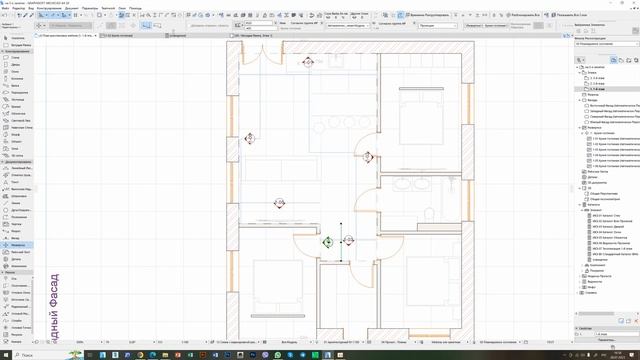Select the Фасад (Elevation) tool
Image resolution: width=640 pixels, height=360 pixels.
[x=16, y=238]
